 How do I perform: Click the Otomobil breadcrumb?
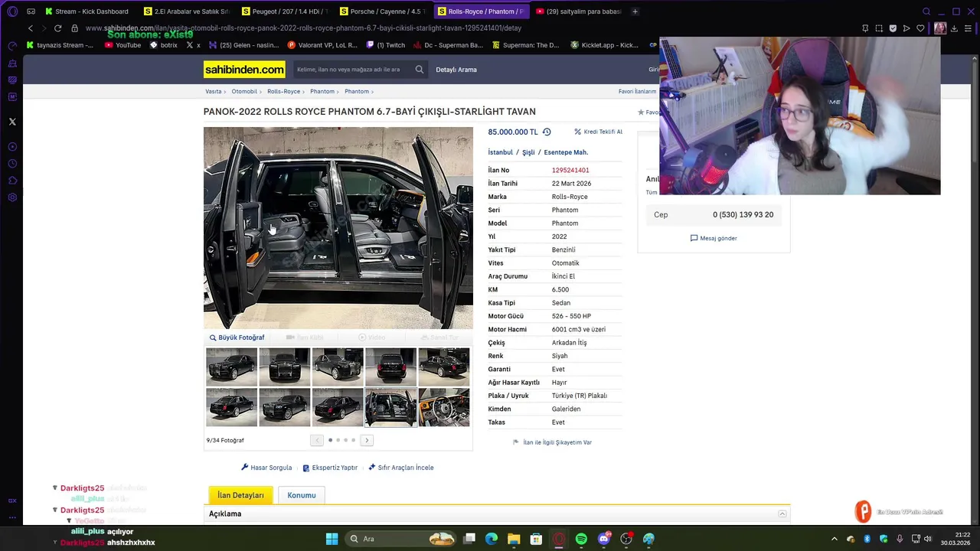coord(244,91)
